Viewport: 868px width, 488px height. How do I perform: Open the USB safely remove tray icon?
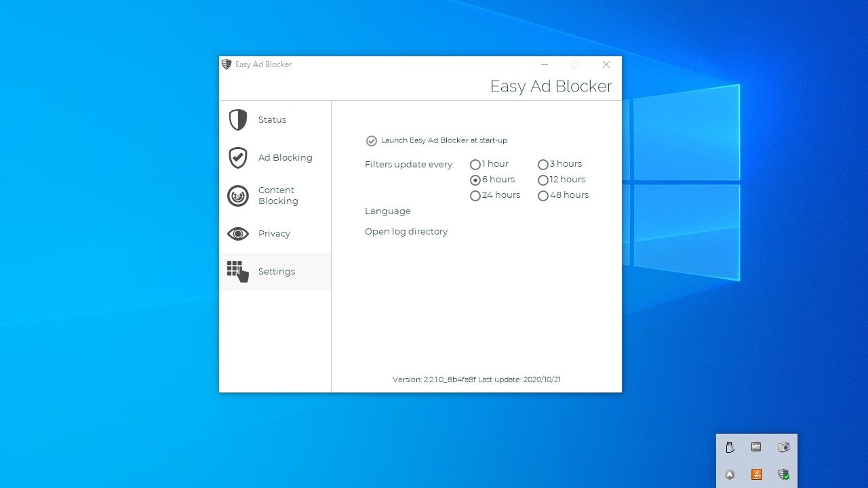point(730,447)
